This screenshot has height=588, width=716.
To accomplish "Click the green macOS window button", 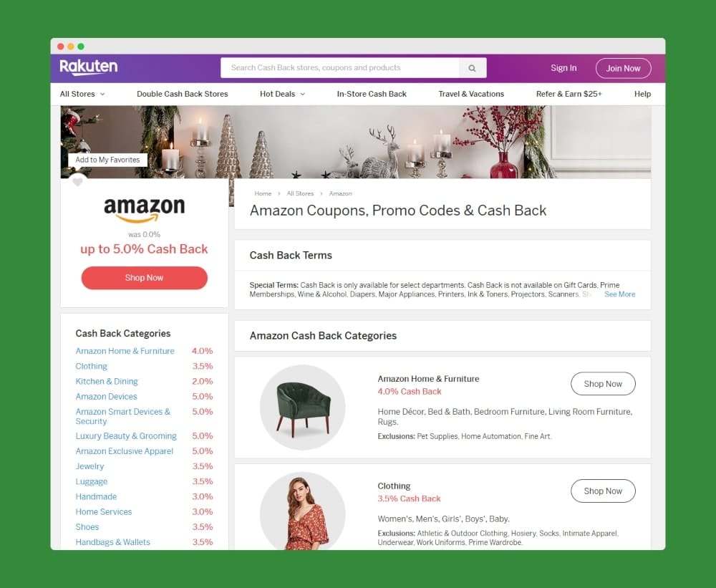I will (x=81, y=47).
